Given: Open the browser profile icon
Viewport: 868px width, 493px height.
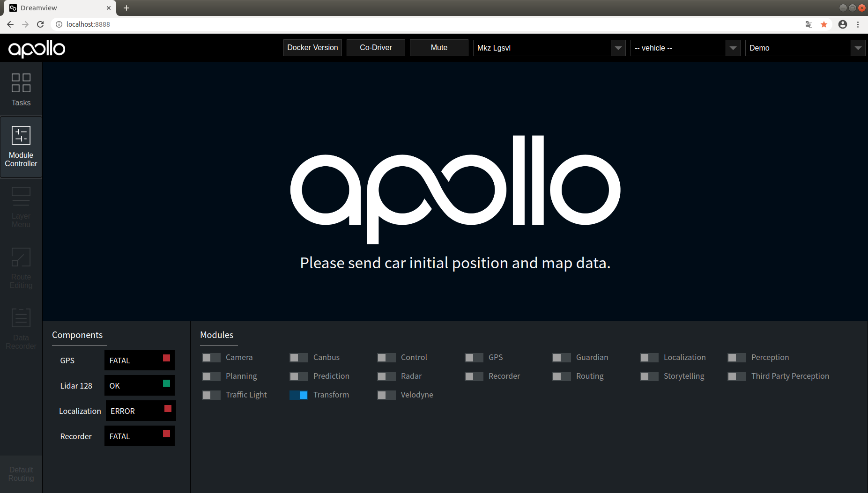Looking at the screenshot, I should click(843, 24).
